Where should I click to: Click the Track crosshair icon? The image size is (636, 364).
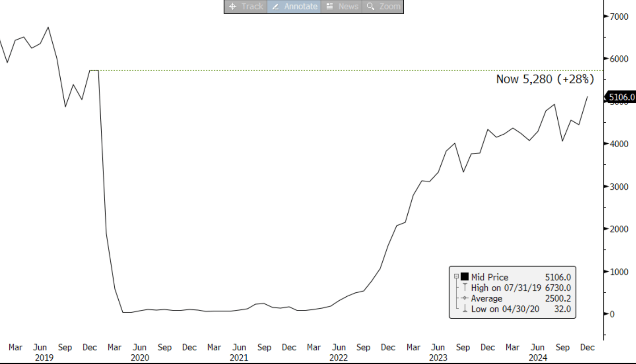pos(233,7)
